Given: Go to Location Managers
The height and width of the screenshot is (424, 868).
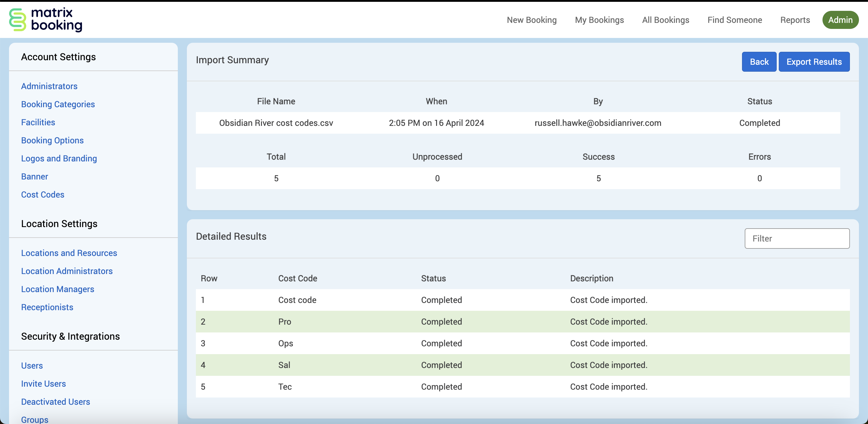Looking at the screenshot, I should tap(58, 289).
